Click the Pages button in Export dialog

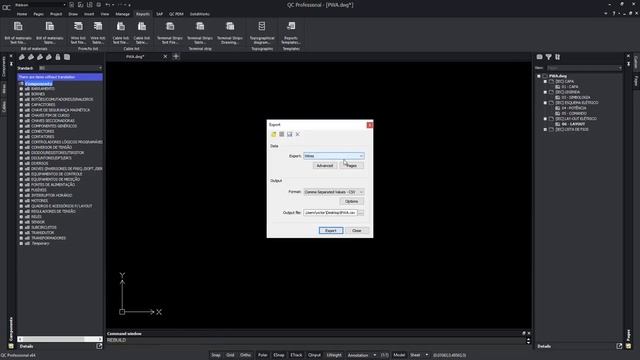pyautogui.click(x=351, y=166)
